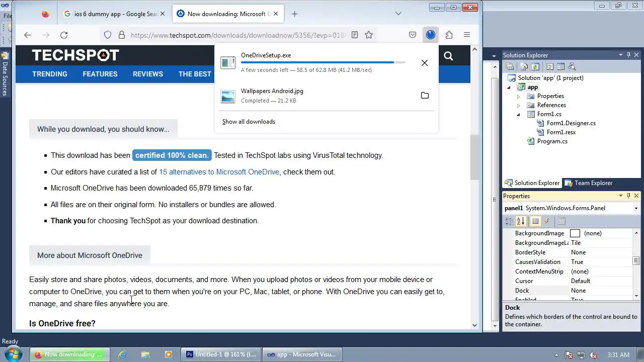The image size is (644, 362).
Task: Open FEATURES in TechSpot navigation
Action: click(x=100, y=74)
